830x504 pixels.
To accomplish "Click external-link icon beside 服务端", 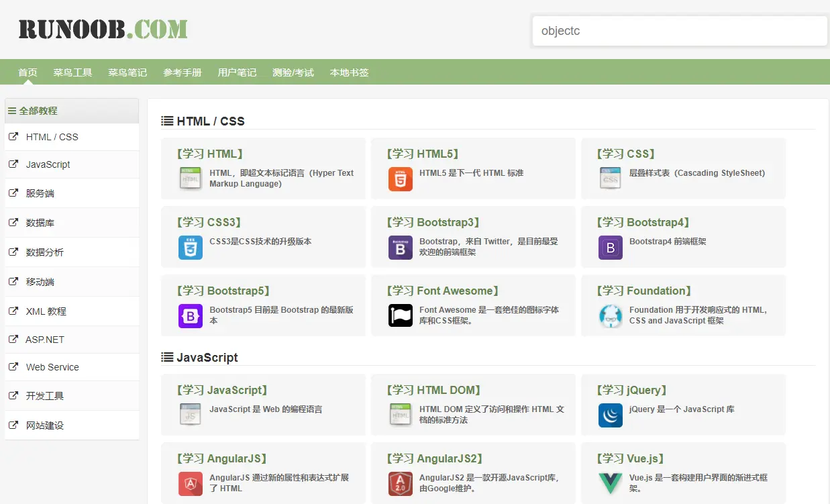I will tap(13, 193).
